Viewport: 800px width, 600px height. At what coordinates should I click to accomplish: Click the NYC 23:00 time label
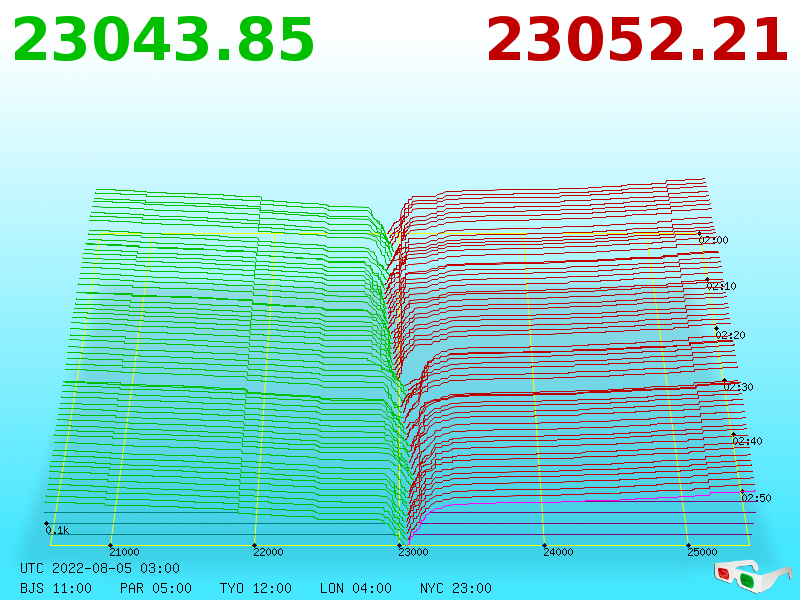click(456, 588)
